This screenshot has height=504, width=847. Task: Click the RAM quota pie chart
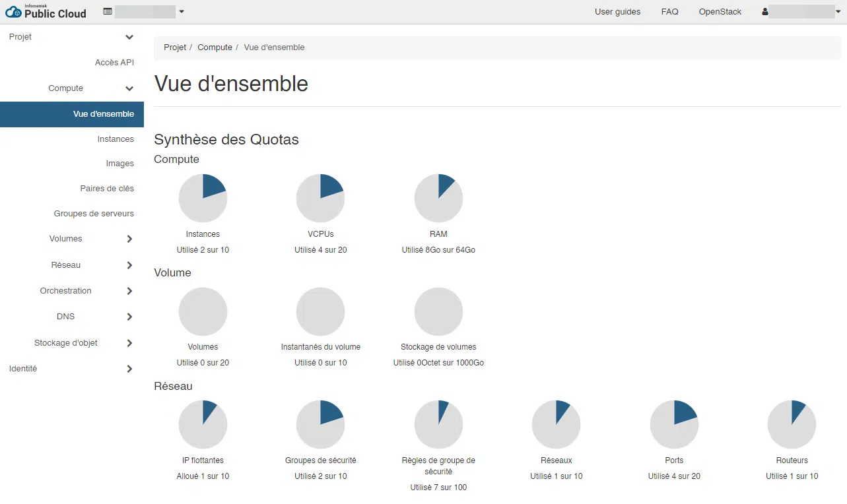click(x=438, y=199)
